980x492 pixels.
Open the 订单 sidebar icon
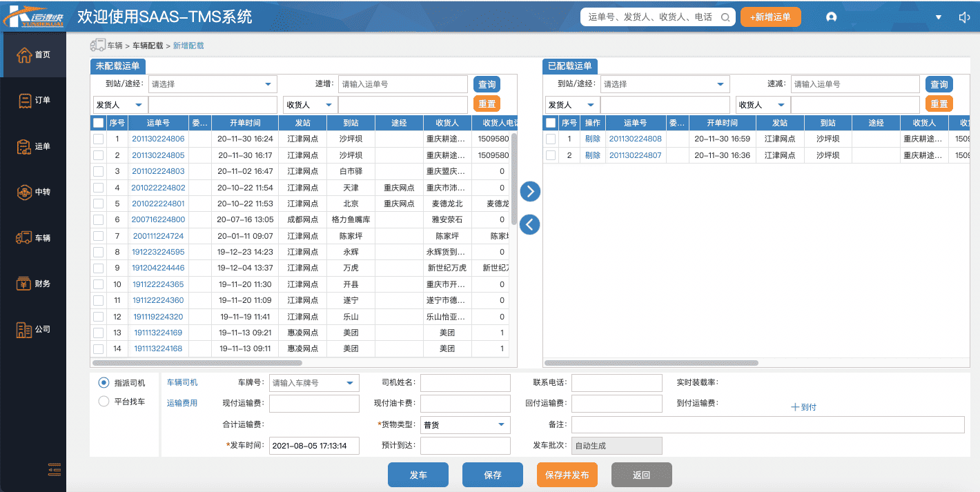[25, 100]
